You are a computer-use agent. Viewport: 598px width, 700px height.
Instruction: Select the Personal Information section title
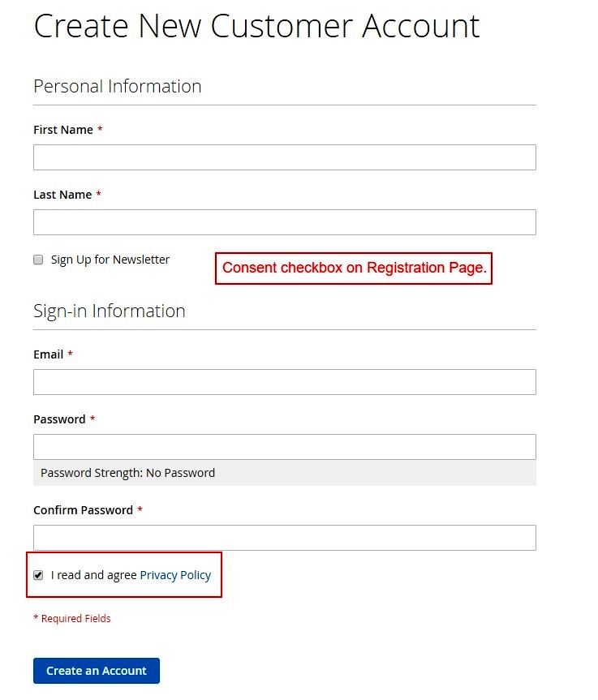point(117,86)
